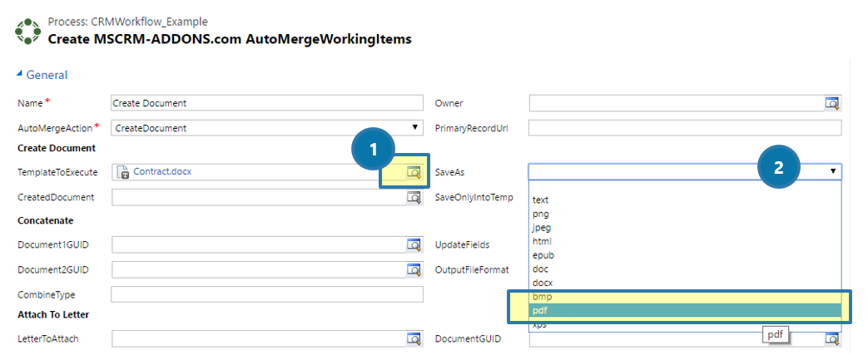Select bmp in SaveAs list
The width and height of the screenshot is (868, 355).
(x=685, y=297)
